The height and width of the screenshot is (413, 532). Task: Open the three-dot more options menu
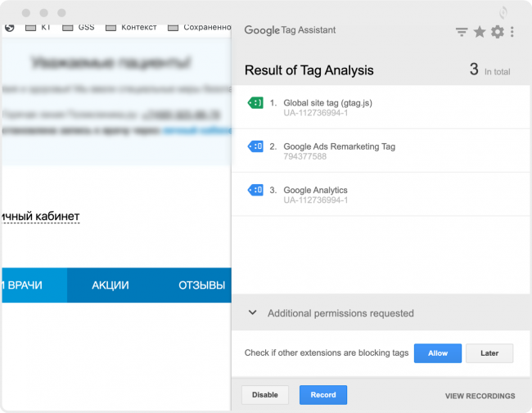tap(512, 32)
